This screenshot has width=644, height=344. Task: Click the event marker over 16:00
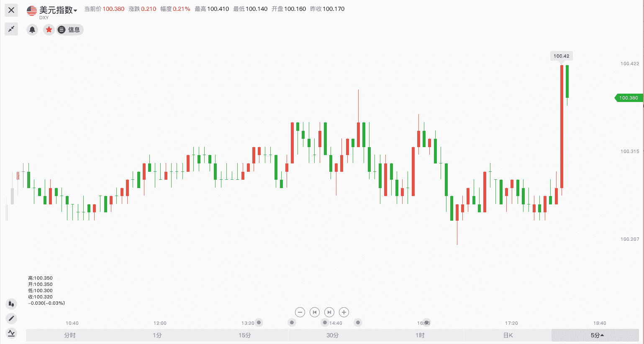(426, 322)
